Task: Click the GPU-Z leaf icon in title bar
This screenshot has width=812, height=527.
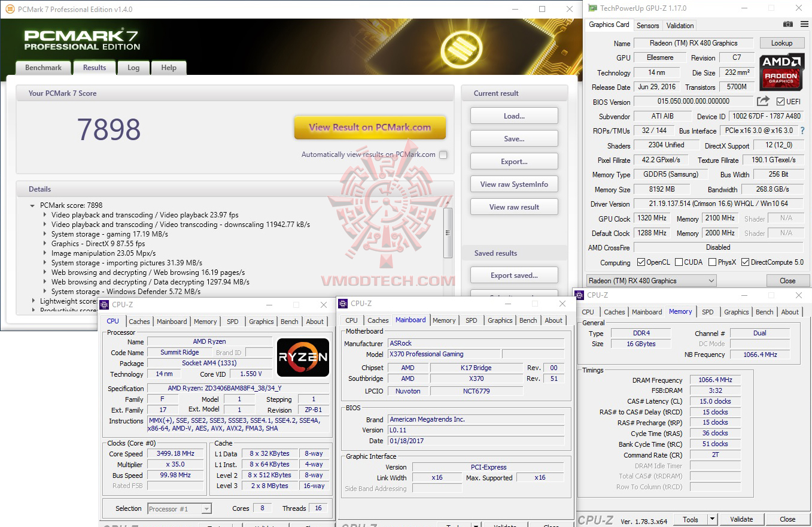Action: [x=592, y=8]
